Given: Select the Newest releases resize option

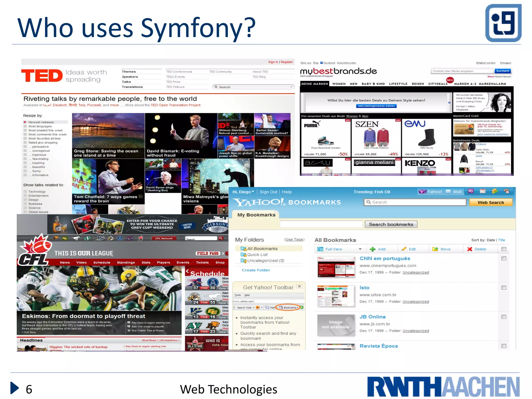Looking at the screenshot, I should click(x=25, y=122).
